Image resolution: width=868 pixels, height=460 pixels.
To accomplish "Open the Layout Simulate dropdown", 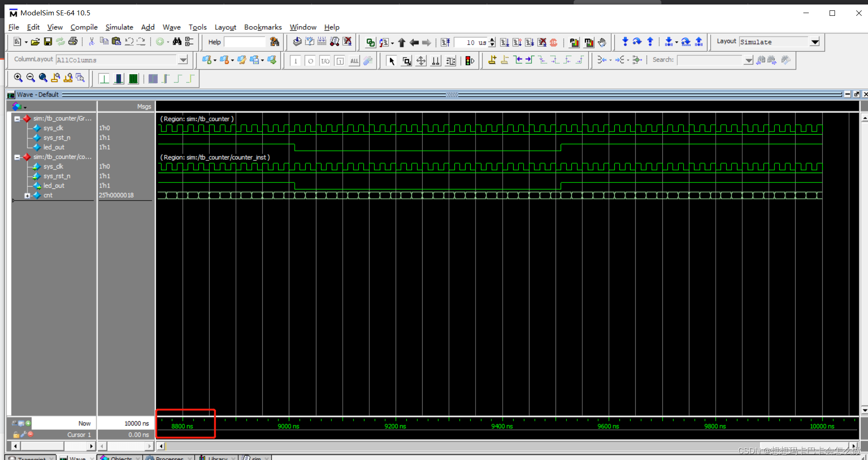I will pyautogui.click(x=815, y=42).
